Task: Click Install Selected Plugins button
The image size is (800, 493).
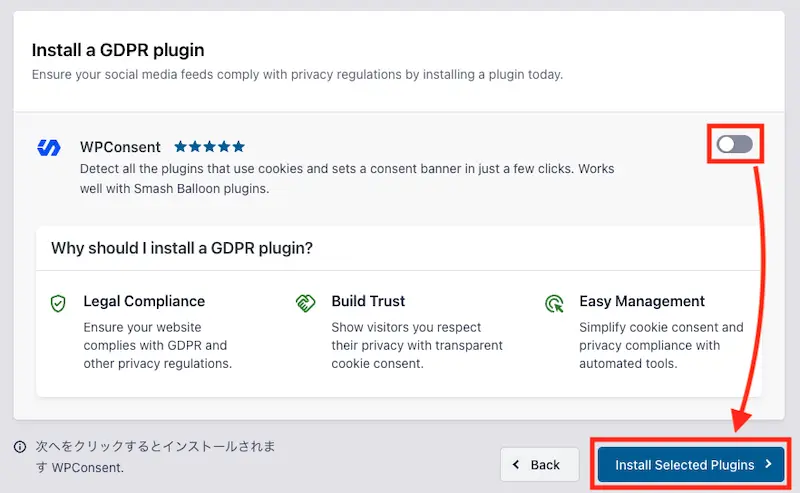Action: click(691, 464)
